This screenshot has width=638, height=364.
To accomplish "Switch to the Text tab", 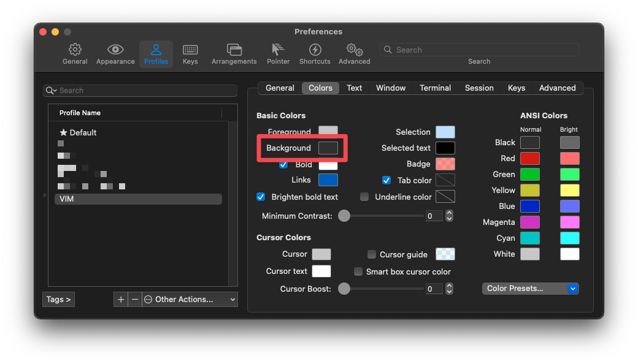I will (354, 88).
